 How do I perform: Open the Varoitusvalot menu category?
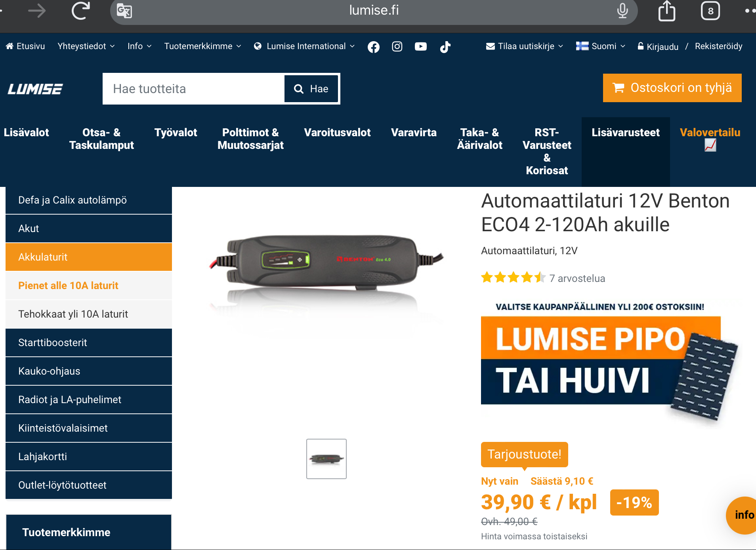coord(337,133)
